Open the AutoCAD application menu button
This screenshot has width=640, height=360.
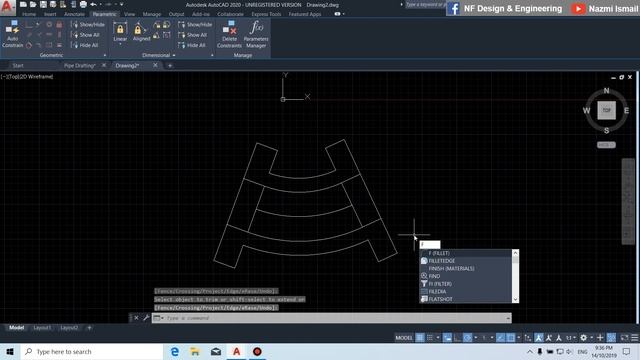(x=7, y=7)
